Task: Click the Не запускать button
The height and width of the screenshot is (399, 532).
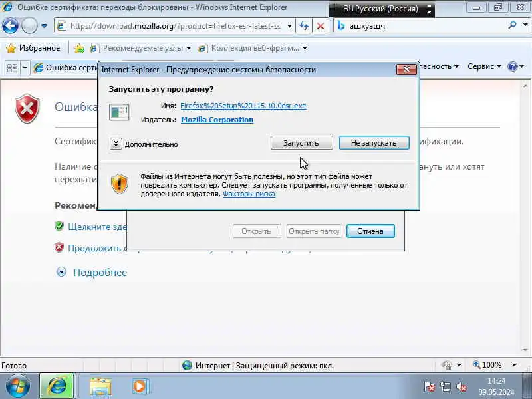Action: [x=374, y=143]
